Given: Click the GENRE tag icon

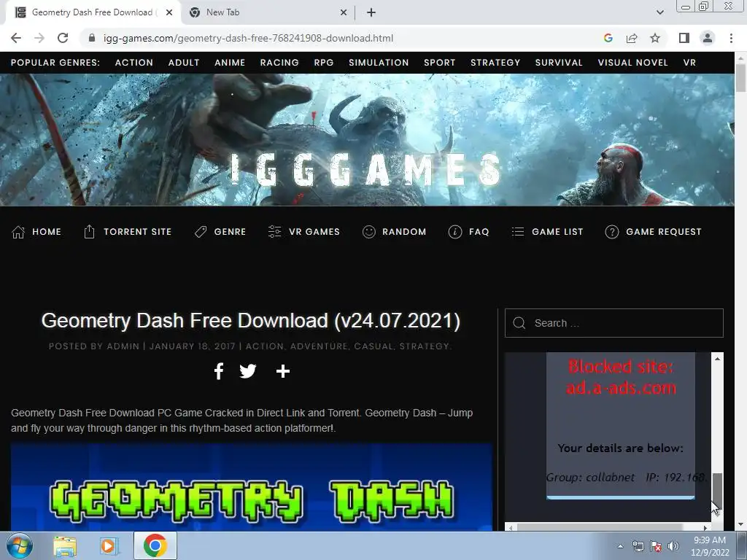Looking at the screenshot, I should [201, 232].
